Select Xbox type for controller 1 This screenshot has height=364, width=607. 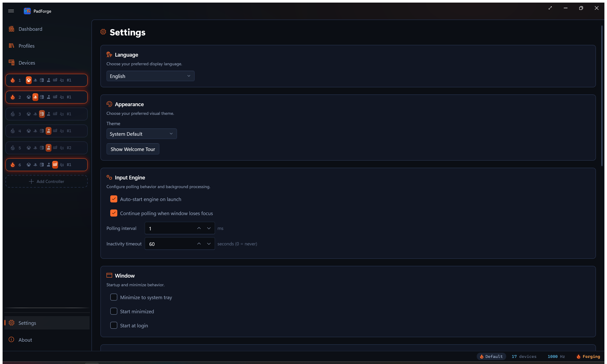pyautogui.click(x=29, y=80)
